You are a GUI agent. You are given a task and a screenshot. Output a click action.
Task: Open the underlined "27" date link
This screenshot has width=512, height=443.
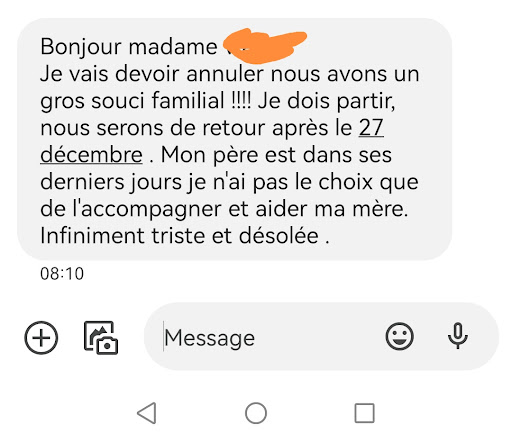(371, 128)
